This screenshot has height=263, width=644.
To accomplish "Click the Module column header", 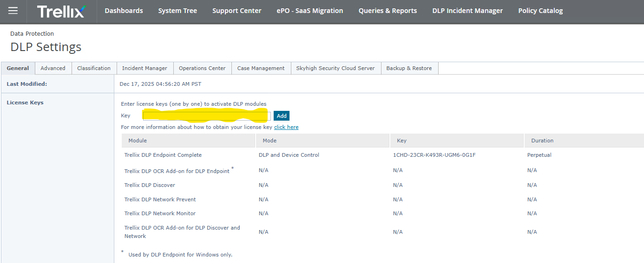I will point(188,141).
